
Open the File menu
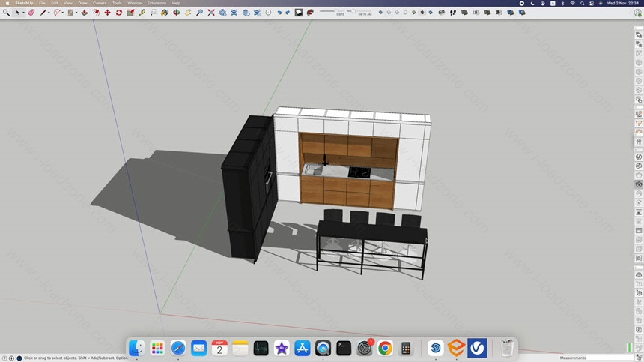tap(42, 3)
